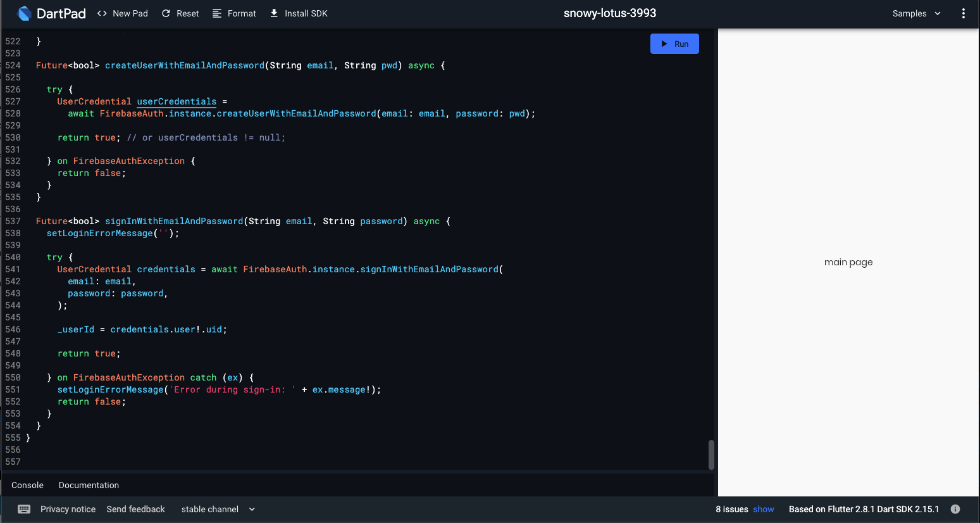Open the stable channel dropdown
The image size is (980, 523).
pyautogui.click(x=210, y=509)
